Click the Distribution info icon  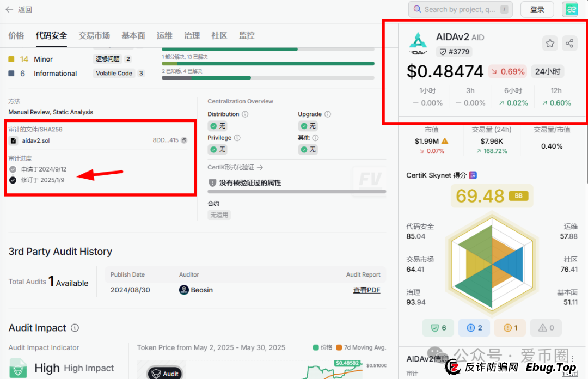(245, 114)
